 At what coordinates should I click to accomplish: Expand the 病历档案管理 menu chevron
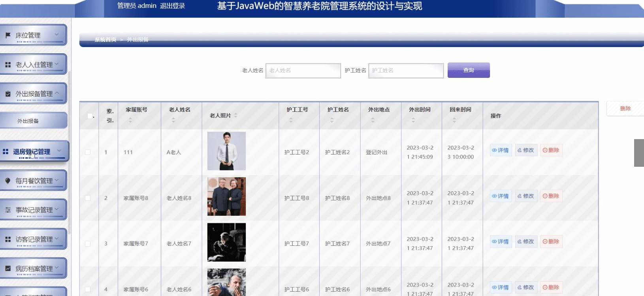[56, 268]
